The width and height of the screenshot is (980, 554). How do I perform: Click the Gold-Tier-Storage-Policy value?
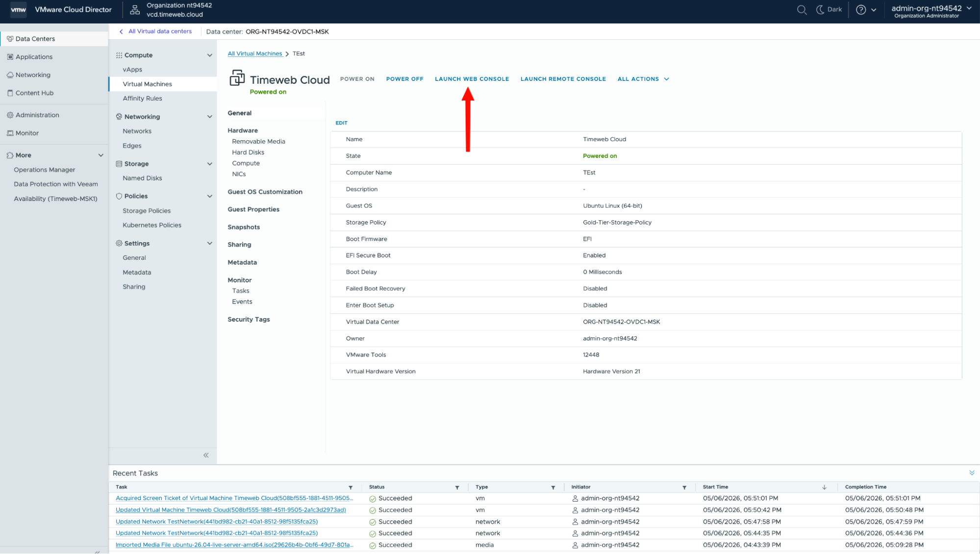click(x=617, y=223)
